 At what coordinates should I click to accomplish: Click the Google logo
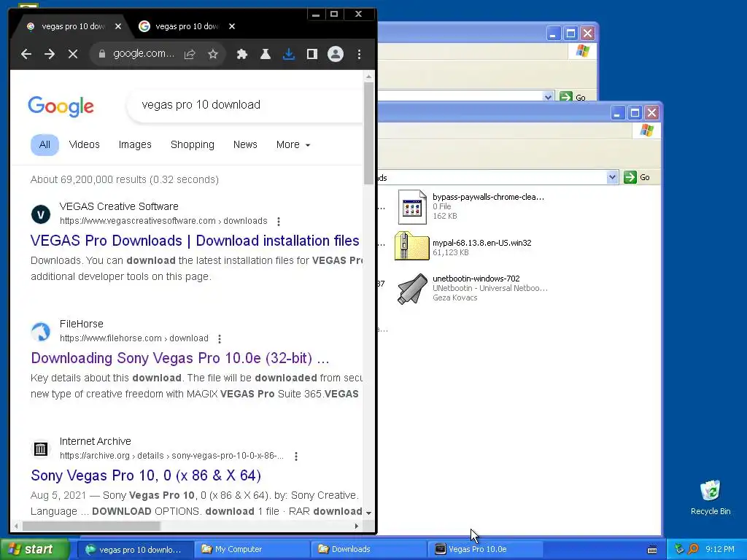(x=61, y=106)
